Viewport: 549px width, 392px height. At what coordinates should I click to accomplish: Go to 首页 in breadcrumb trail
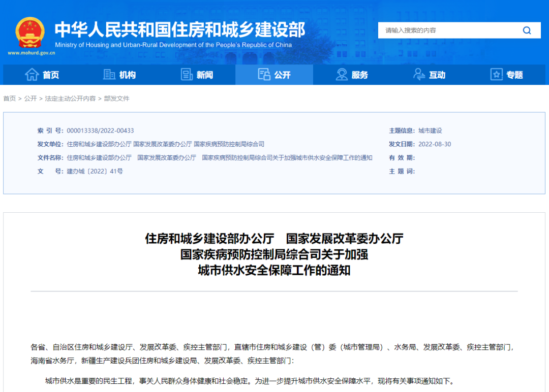point(9,99)
